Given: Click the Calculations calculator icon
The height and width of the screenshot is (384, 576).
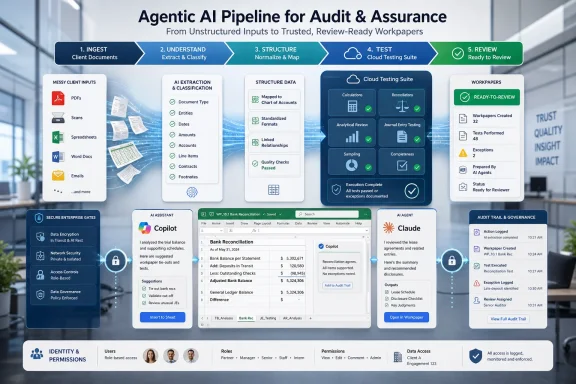Looking at the screenshot, I should 352,106.
